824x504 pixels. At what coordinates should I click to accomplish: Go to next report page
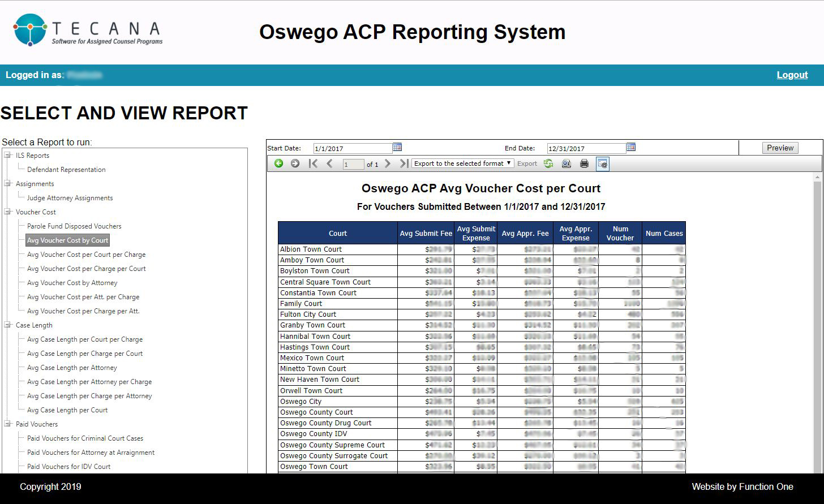coord(388,163)
